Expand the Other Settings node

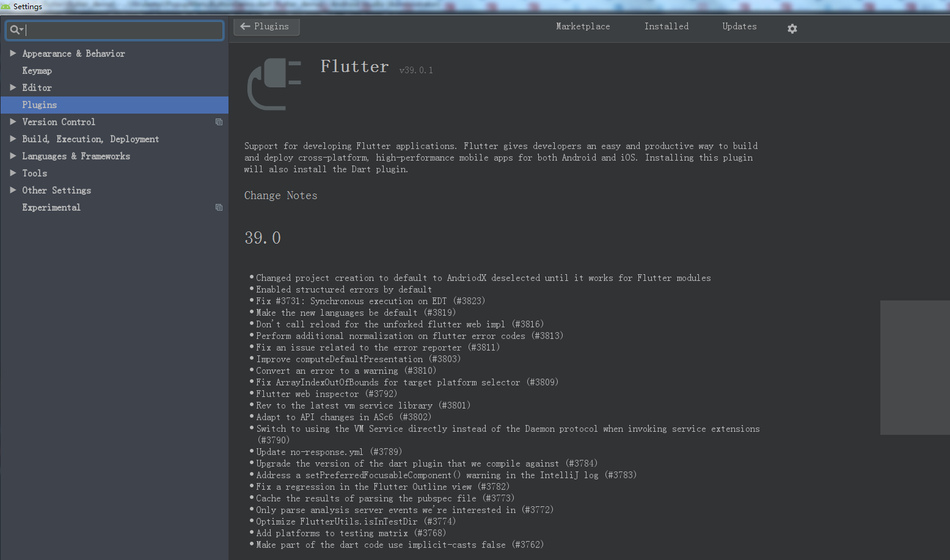(x=13, y=190)
